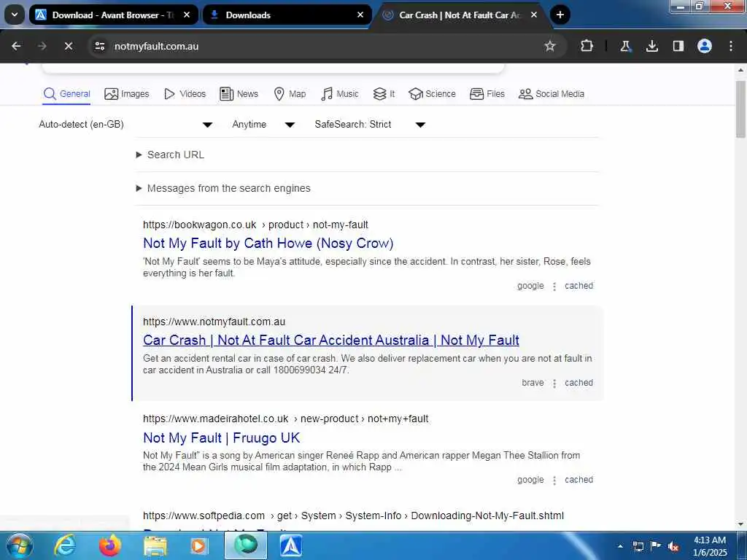Open Chrome Labs flask icon

pos(625,46)
